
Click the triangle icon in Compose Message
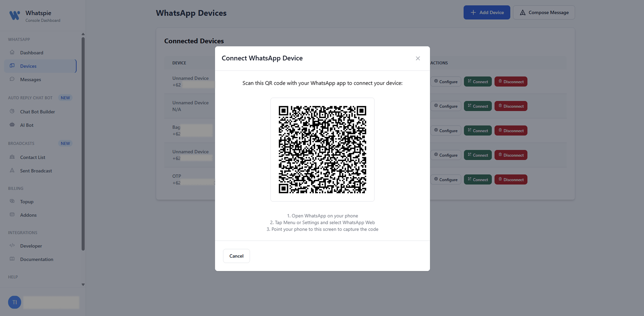(523, 12)
